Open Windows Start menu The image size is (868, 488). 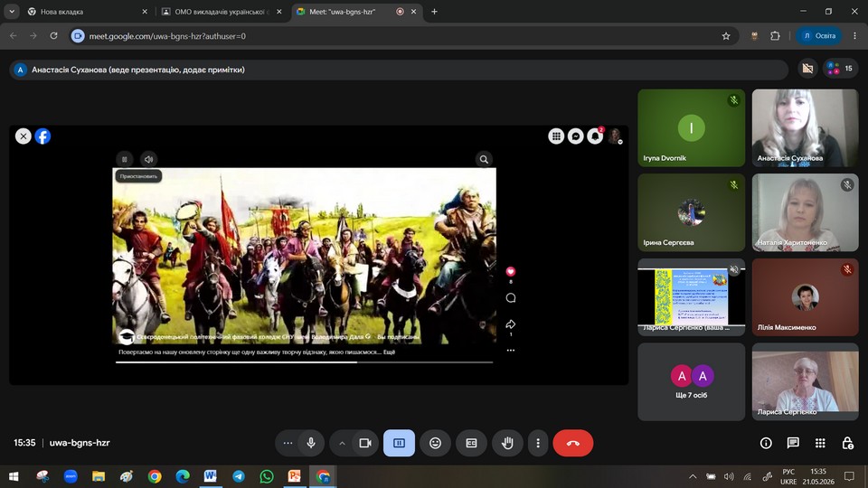(14, 476)
